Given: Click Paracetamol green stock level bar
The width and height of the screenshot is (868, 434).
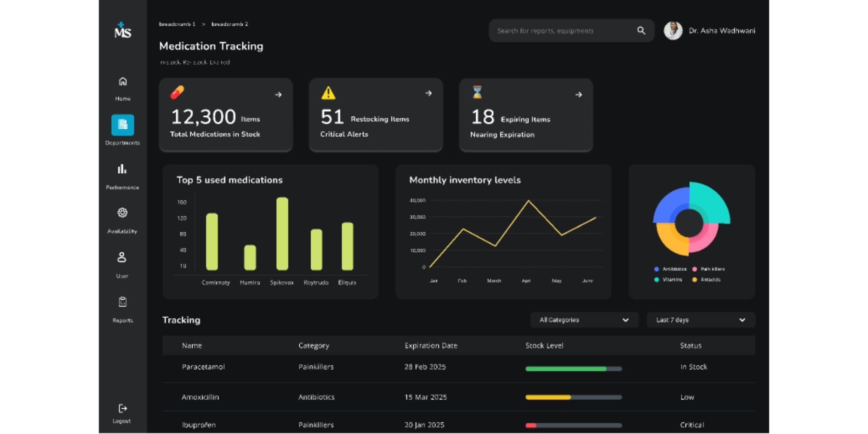Looking at the screenshot, I should tap(566, 369).
